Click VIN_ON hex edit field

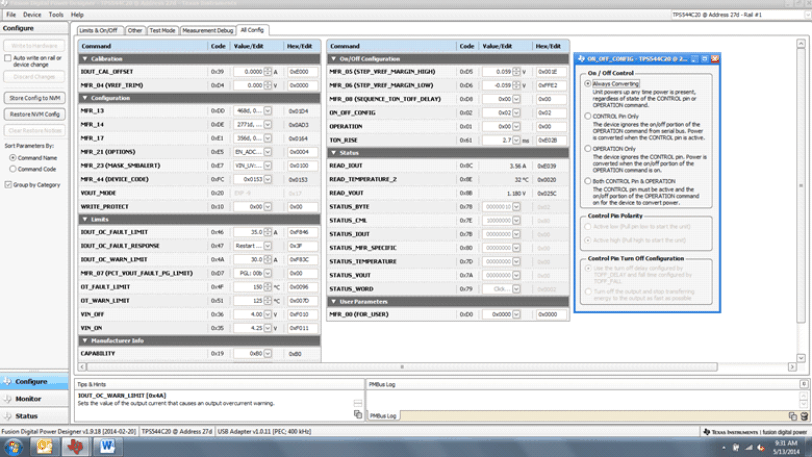coord(302,328)
